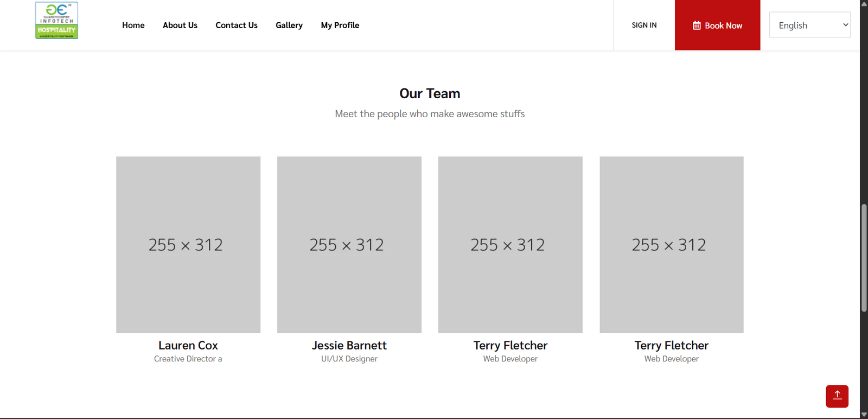Open the About Us menu item
Screen dimensions: 868x419
click(x=180, y=25)
